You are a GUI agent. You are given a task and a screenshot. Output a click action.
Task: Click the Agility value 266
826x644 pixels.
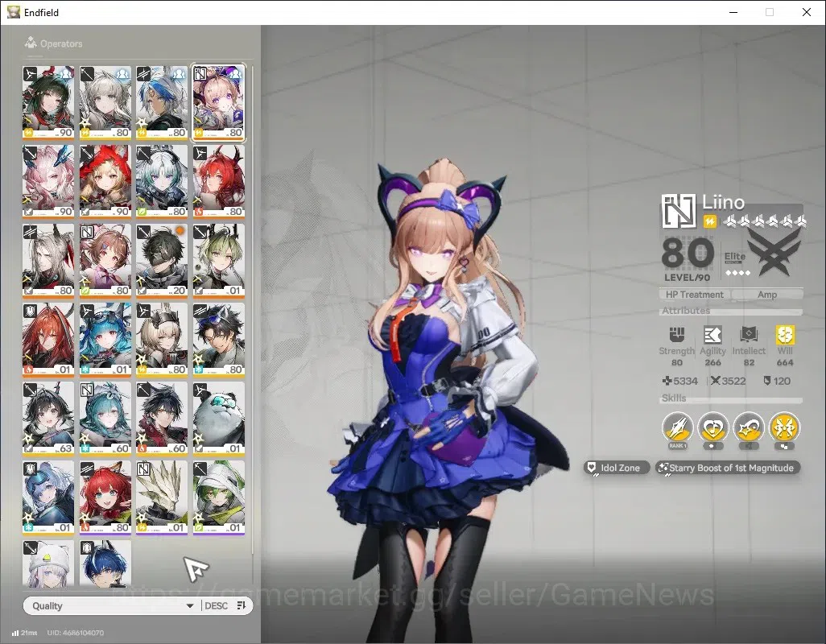[712, 362]
